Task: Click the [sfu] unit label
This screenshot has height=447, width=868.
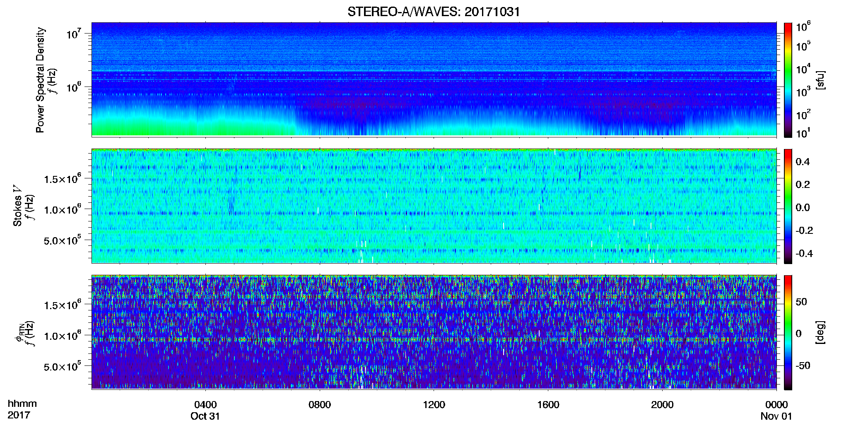Action: point(820,80)
